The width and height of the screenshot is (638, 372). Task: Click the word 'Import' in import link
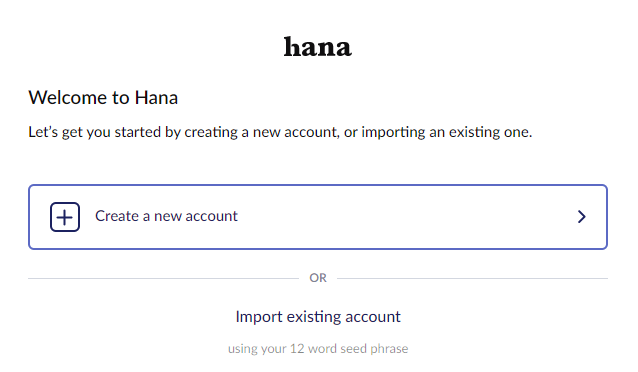(x=259, y=317)
